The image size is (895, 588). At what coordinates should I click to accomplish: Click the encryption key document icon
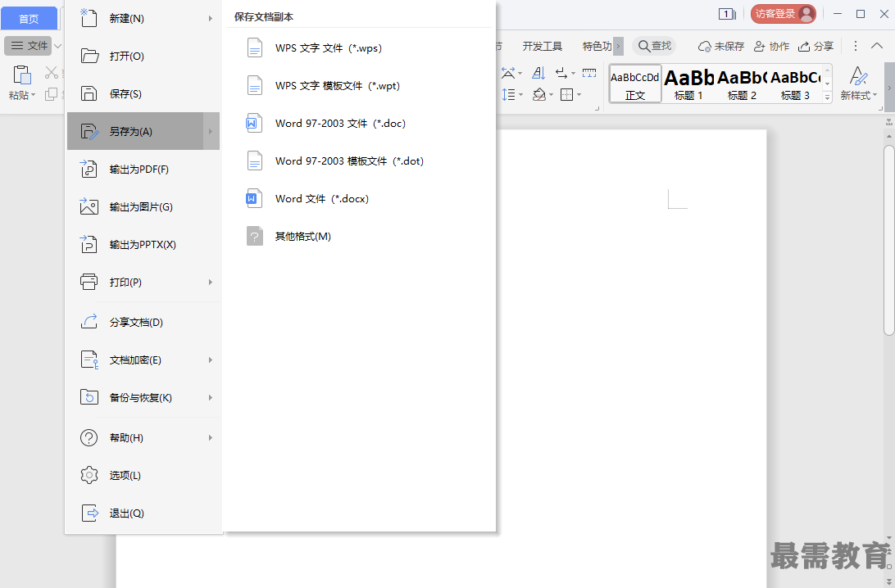(x=89, y=360)
